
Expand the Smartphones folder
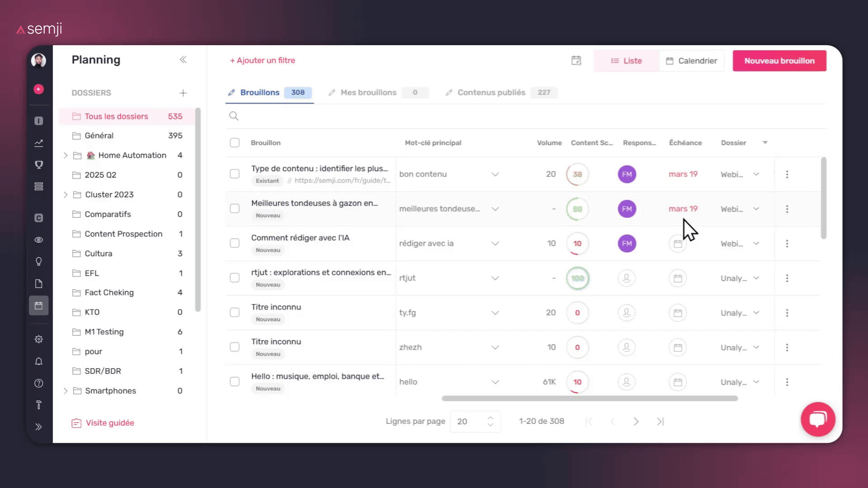click(66, 391)
